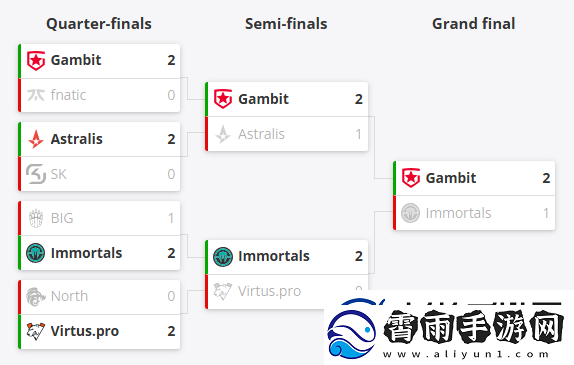Open the North versus Virtus.pro match row
The width and height of the screenshot is (574, 365).
99,314
